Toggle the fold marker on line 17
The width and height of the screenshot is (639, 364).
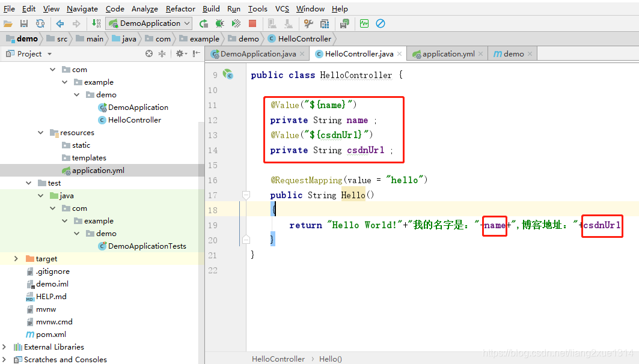246,195
